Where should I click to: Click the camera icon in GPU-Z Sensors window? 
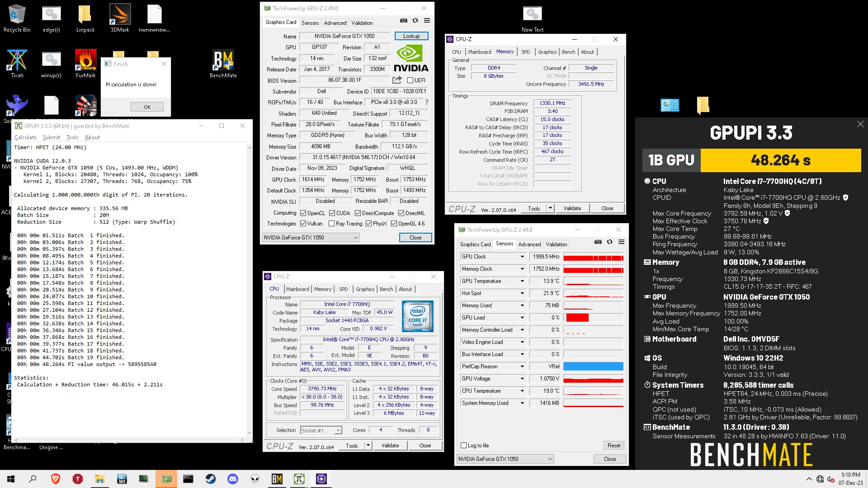598,242
